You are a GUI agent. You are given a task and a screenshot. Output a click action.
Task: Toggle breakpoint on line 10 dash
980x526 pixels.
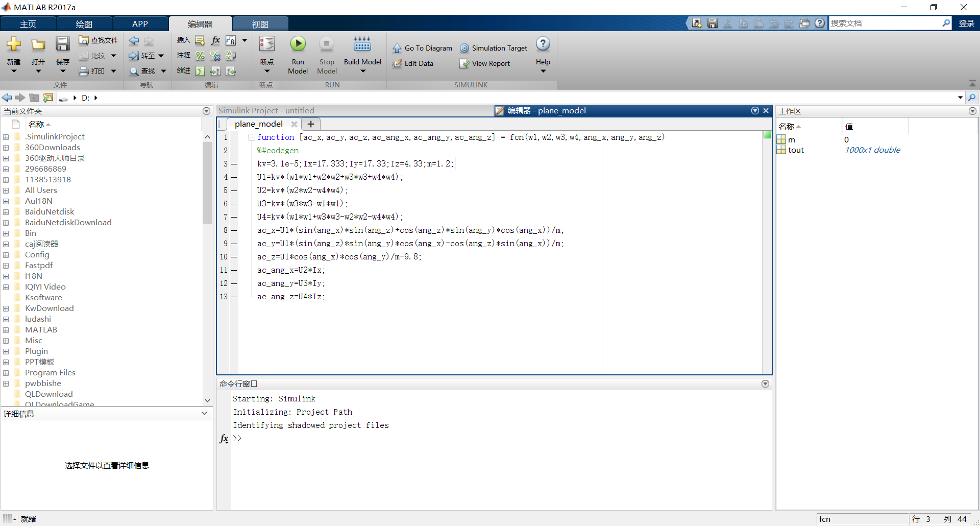234,257
